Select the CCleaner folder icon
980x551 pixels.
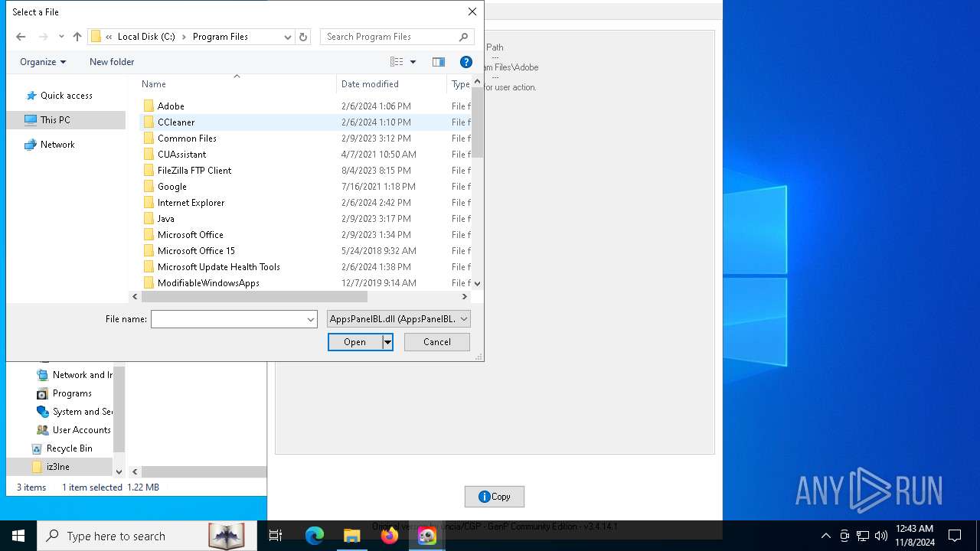tap(149, 122)
